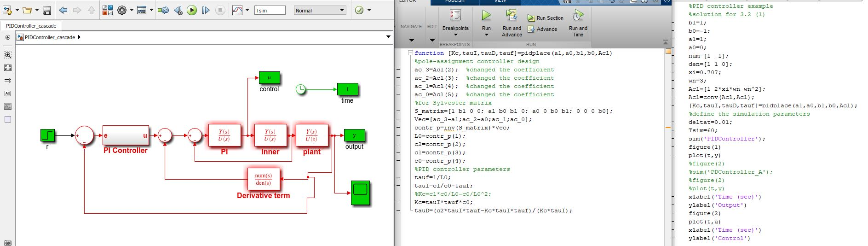Expand the NAVIGATE section dropdown
Image resolution: width=868 pixels, height=246 pixels.
411,40
